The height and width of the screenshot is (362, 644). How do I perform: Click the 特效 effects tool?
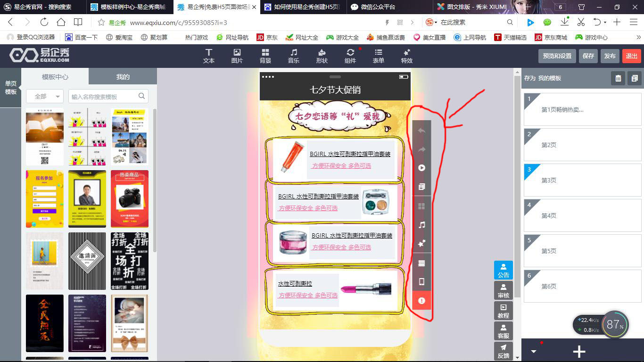coord(406,56)
